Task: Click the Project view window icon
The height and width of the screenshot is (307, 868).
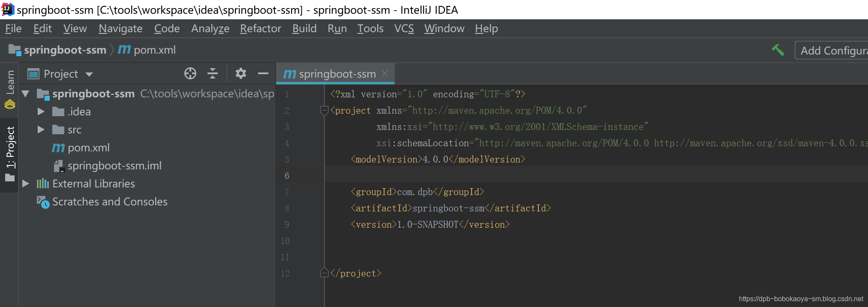Action: [x=33, y=74]
